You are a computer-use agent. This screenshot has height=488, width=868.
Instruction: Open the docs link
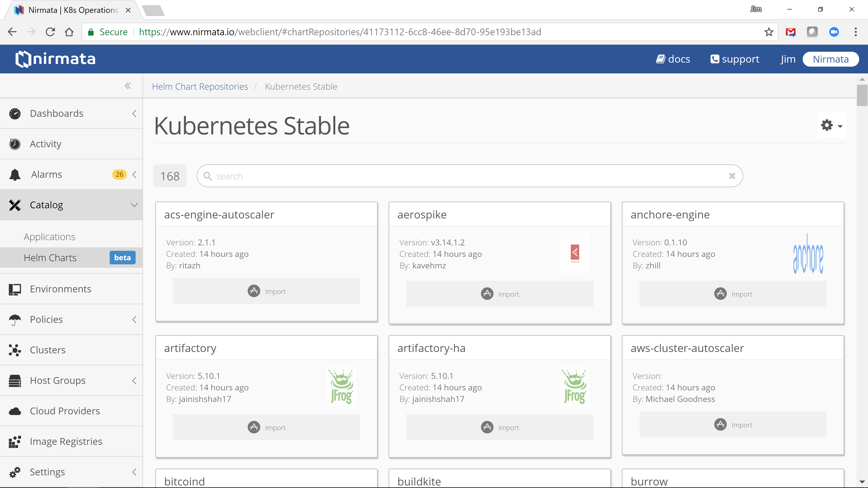coord(673,59)
